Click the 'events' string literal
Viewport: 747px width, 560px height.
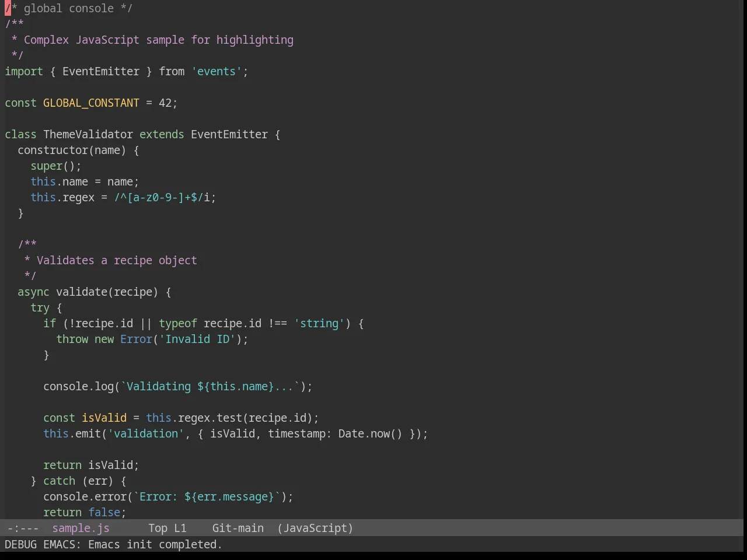point(217,71)
